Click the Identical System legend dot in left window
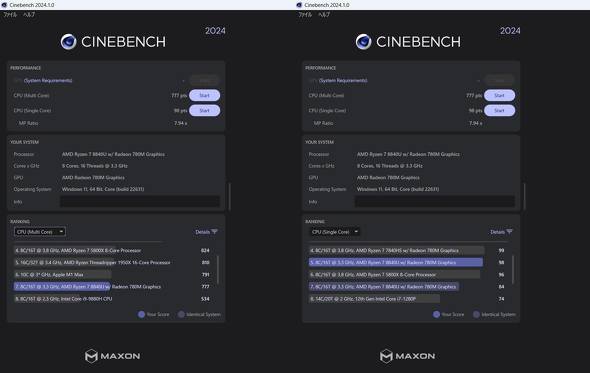This screenshot has width=590, height=373. coord(181,314)
